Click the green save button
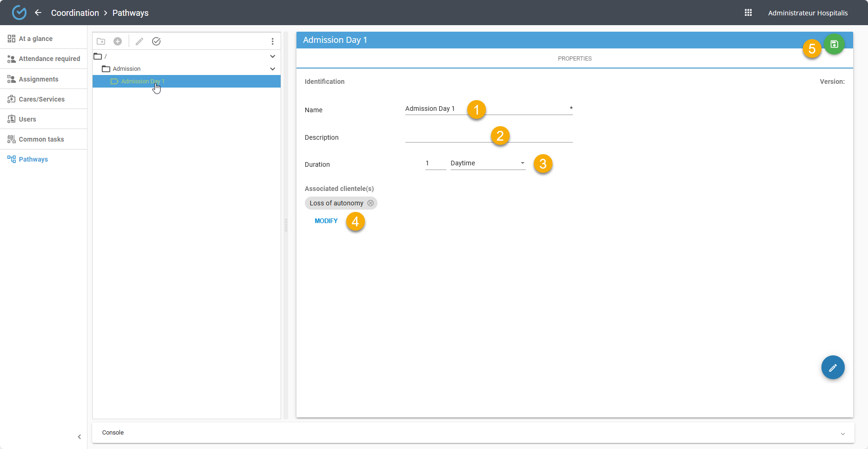 tap(834, 44)
